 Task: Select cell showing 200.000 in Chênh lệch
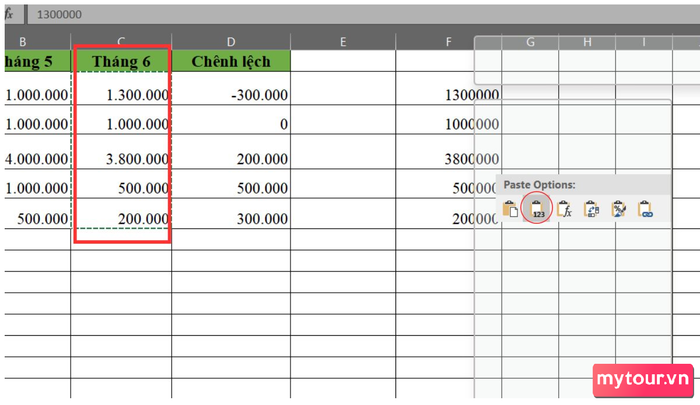coord(231,152)
